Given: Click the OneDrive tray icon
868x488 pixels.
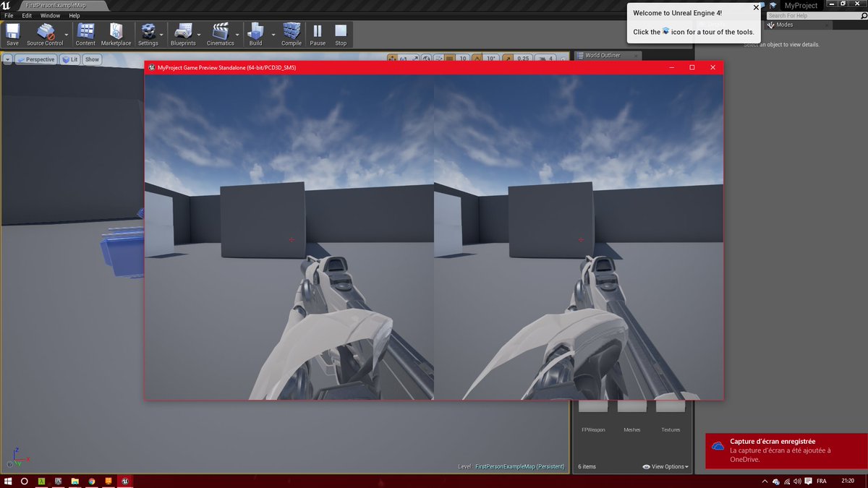Looking at the screenshot, I should pos(776,481).
